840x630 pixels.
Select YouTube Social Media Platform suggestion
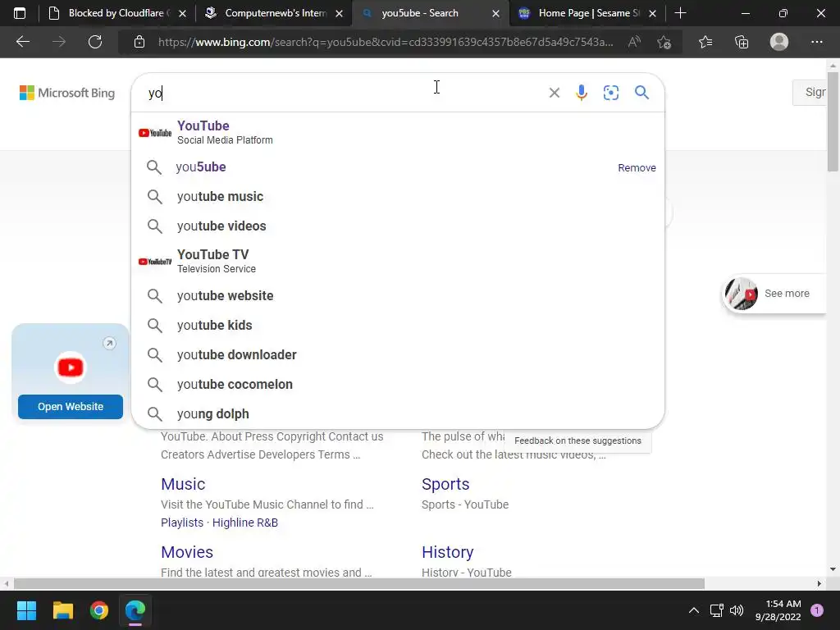coord(398,132)
